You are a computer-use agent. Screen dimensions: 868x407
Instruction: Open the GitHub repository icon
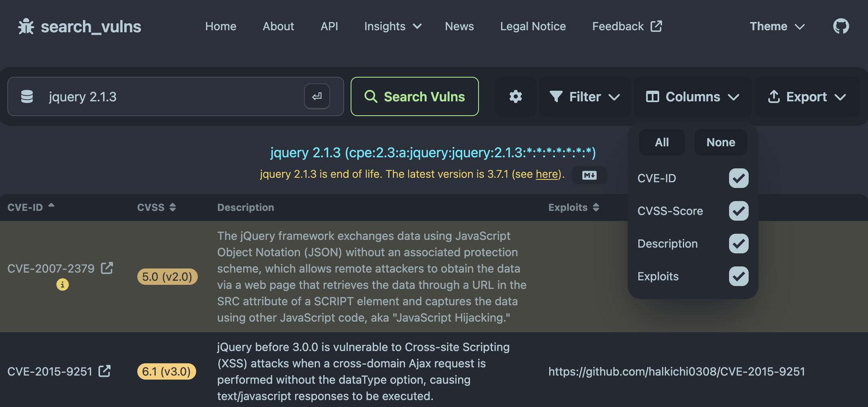[x=841, y=27]
